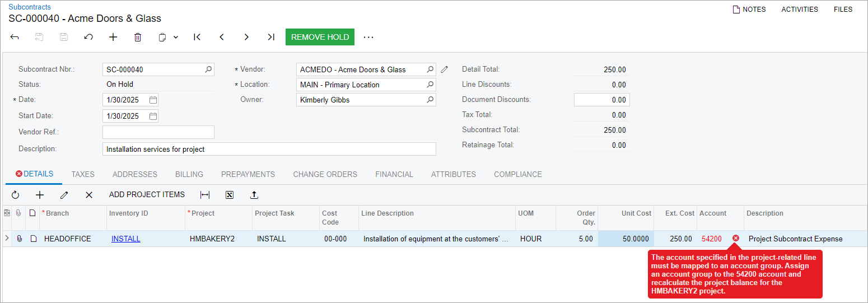Image resolution: width=868 pixels, height=303 pixels.
Task: Click the Remove Hold button
Action: 320,37
